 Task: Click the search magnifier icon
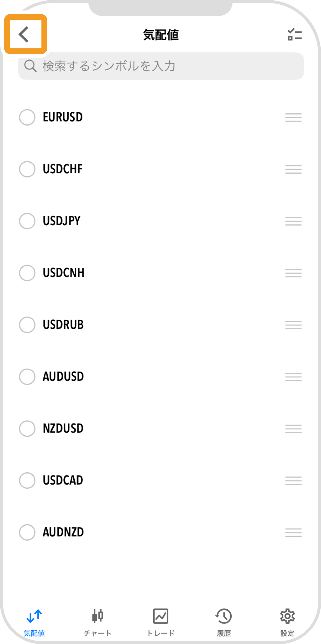[30, 66]
